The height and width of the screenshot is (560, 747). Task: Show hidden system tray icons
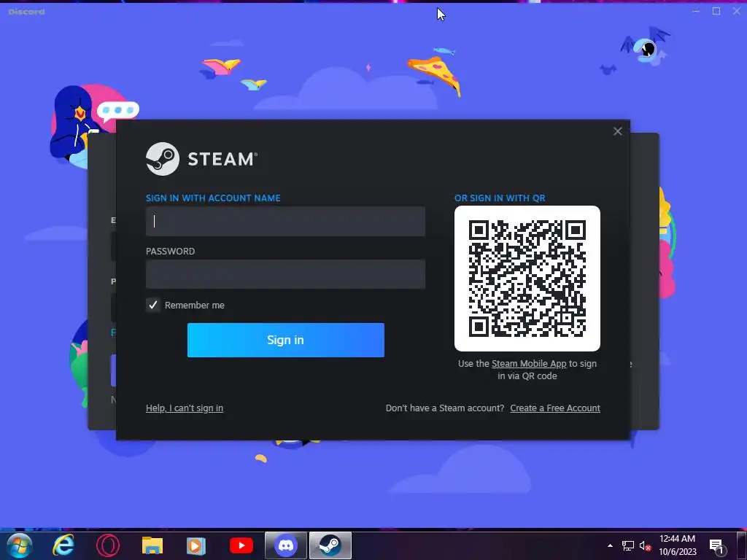[610, 545]
